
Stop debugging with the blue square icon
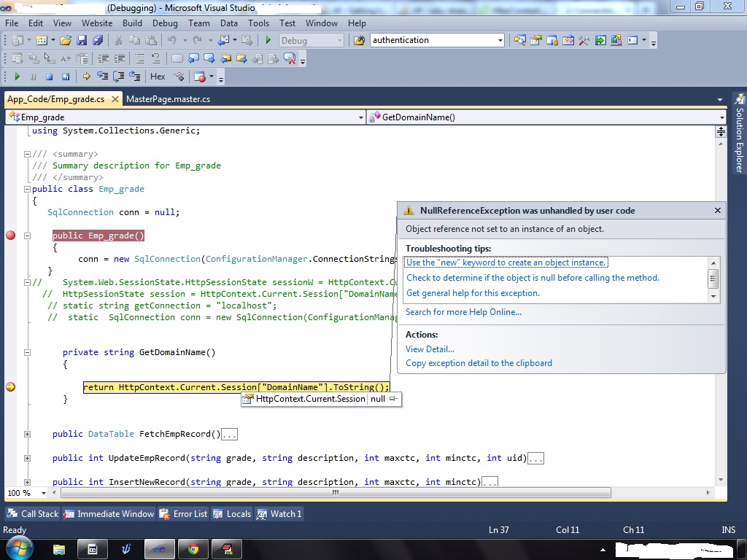pos(49,76)
